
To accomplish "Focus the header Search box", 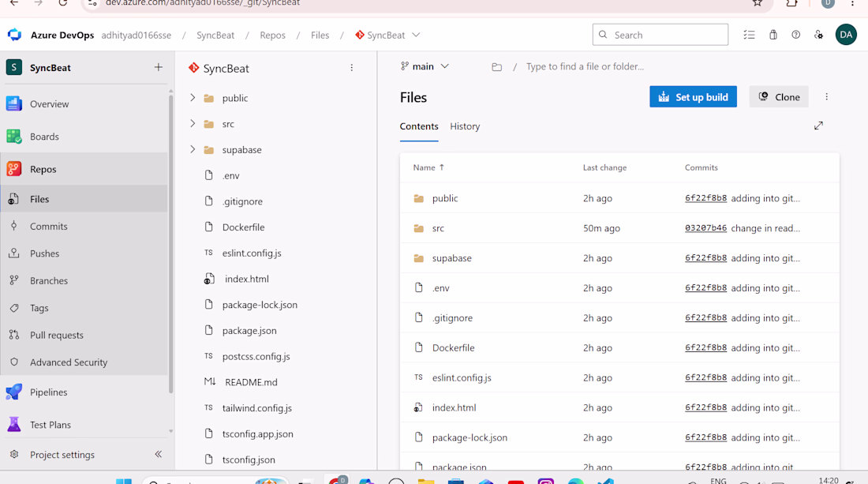I will coord(660,35).
